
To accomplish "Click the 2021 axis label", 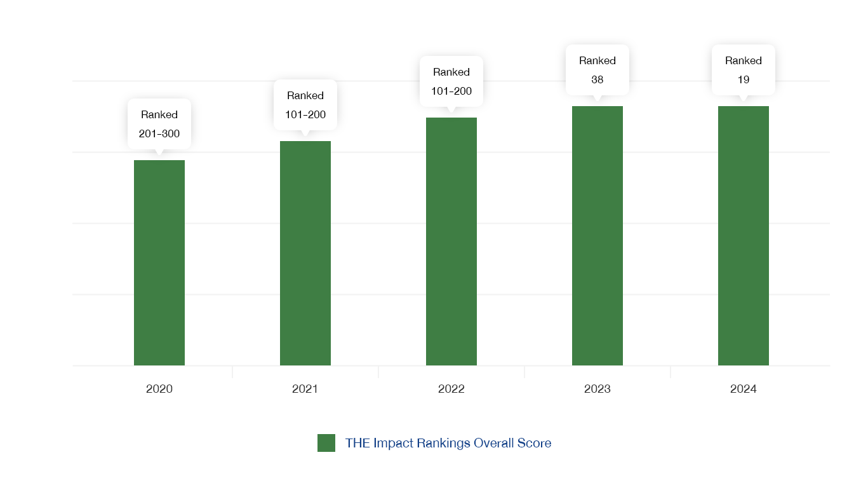I will click(x=305, y=389).
